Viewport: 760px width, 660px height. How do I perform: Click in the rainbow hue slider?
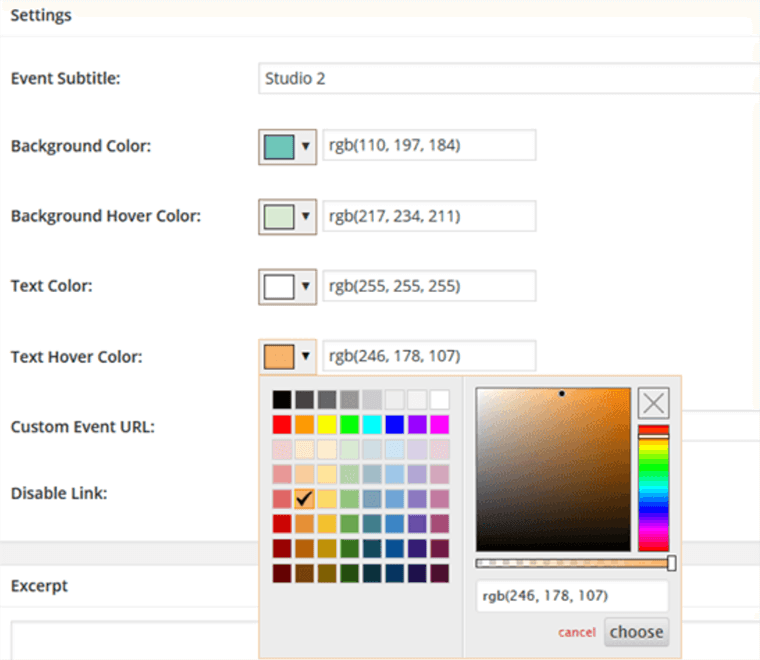click(x=653, y=490)
